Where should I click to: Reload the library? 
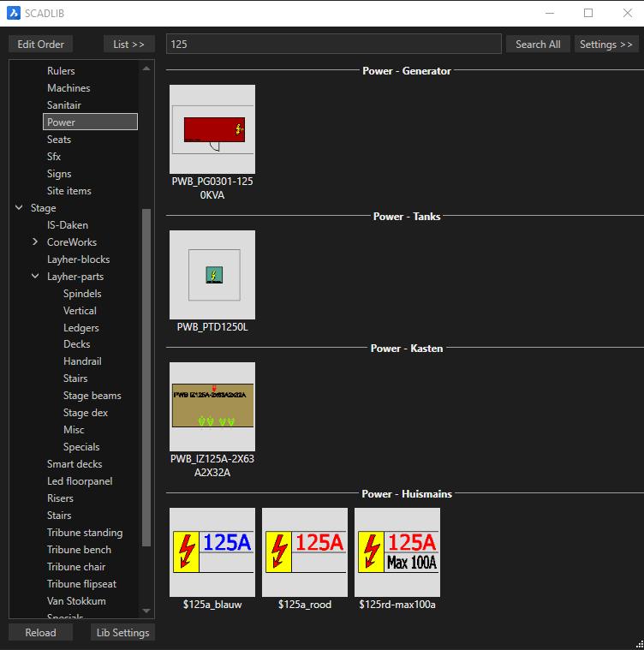click(x=40, y=633)
